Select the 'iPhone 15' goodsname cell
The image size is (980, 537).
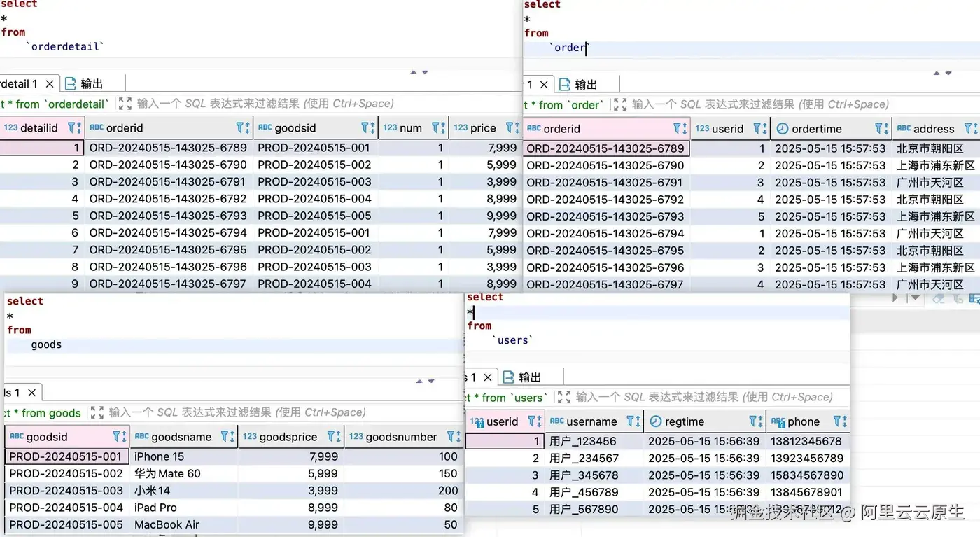[183, 456]
